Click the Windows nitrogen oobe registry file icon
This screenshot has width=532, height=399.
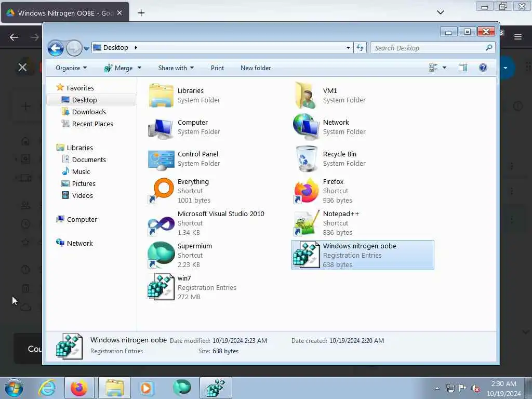tap(307, 255)
